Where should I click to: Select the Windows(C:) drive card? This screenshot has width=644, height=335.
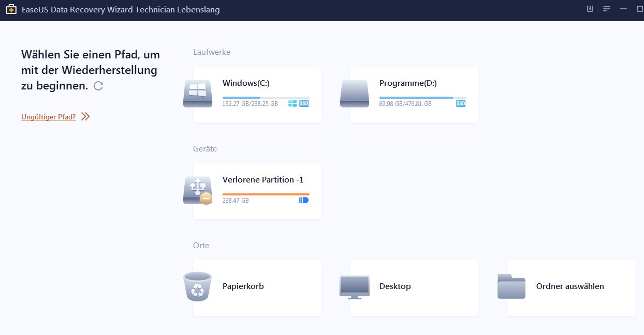257,95
